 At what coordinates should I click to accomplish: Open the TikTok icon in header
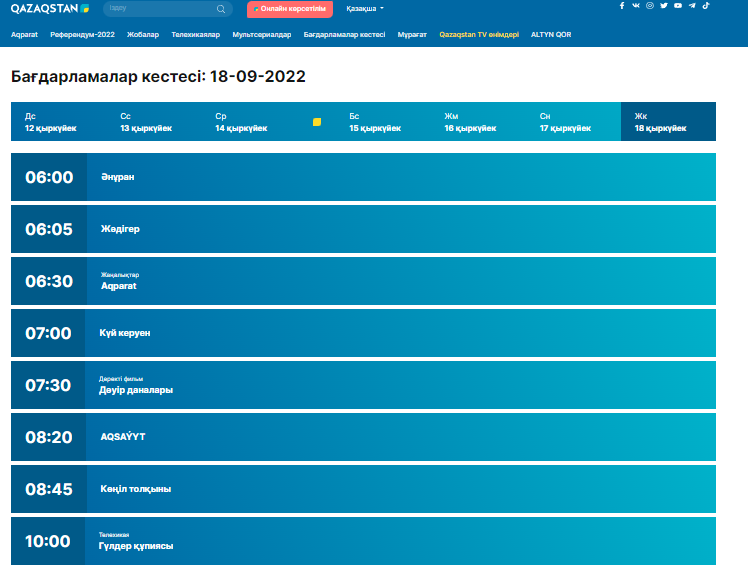tap(706, 6)
